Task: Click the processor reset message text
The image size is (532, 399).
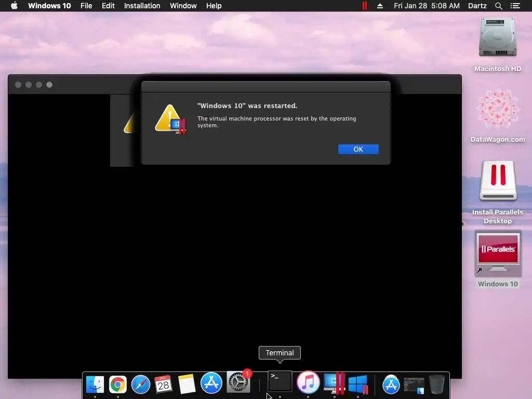Action: [x=276, y=122]
